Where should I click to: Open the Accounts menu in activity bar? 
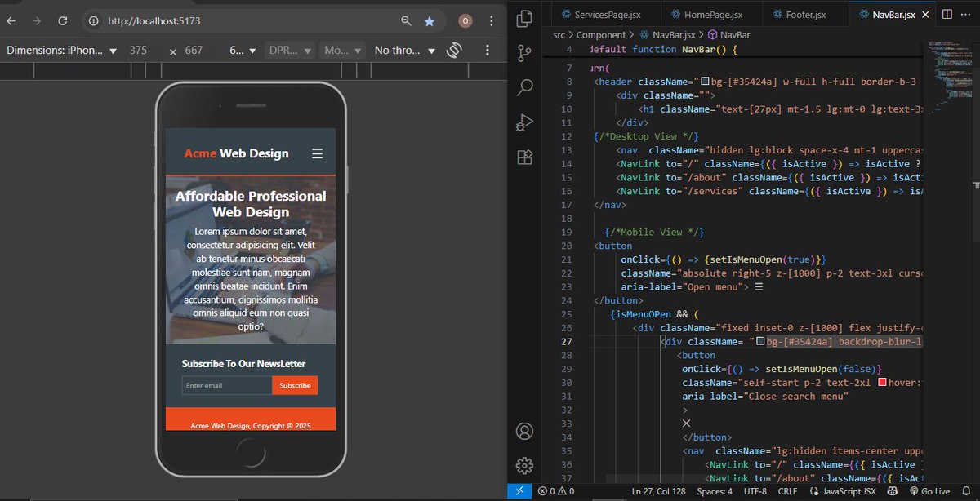point(525,431)
